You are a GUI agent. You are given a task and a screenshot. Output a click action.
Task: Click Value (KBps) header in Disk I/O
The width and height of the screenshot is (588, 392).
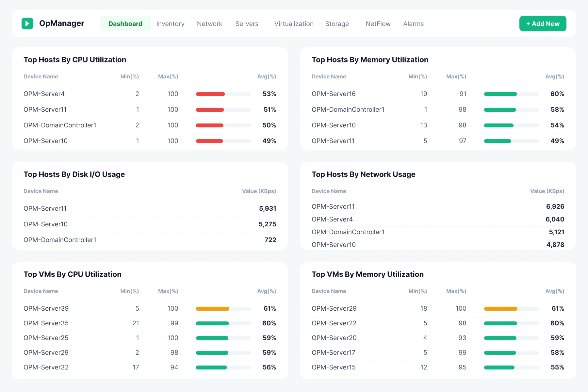coord(259,191)
